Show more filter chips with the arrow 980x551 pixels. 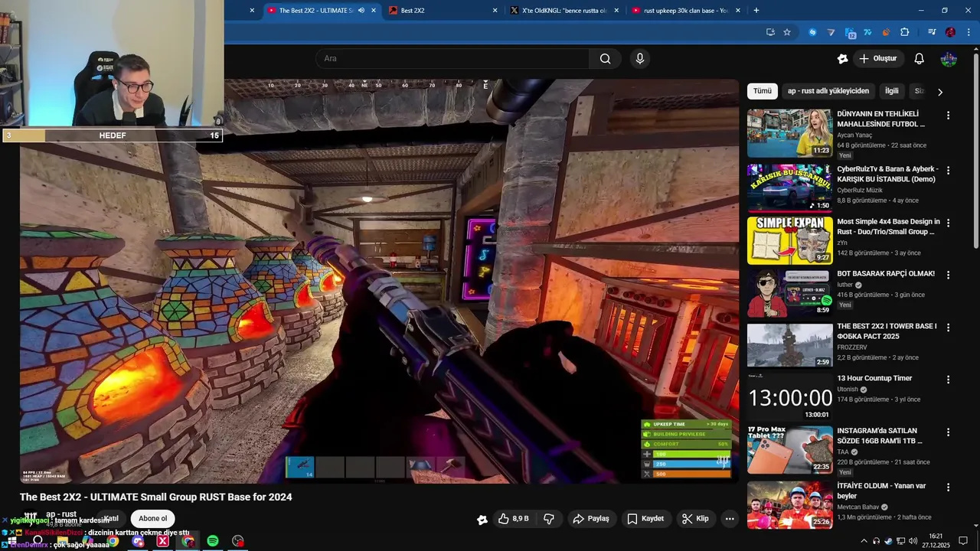coord(940,92)
